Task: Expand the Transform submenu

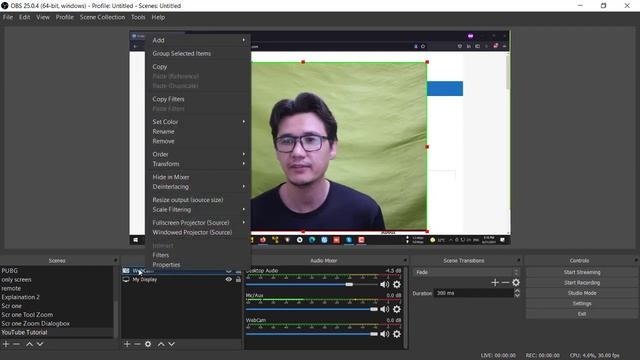Action: pos(198,164)
